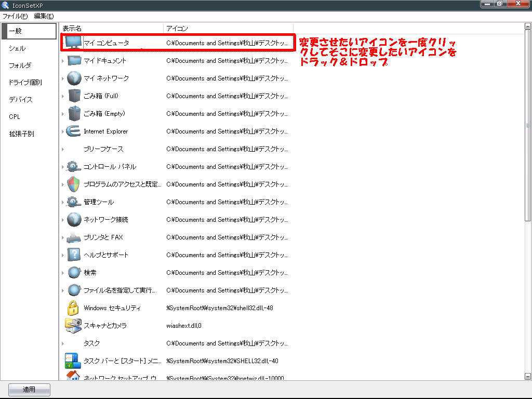Expand the Internet Explorer row arrow
532x399 pixels.
[63, 131]
